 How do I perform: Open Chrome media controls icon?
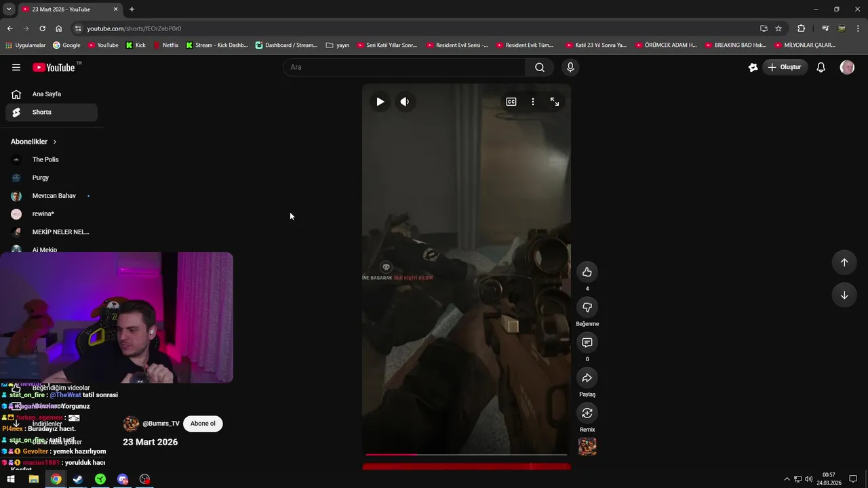(x=825, y=28)
